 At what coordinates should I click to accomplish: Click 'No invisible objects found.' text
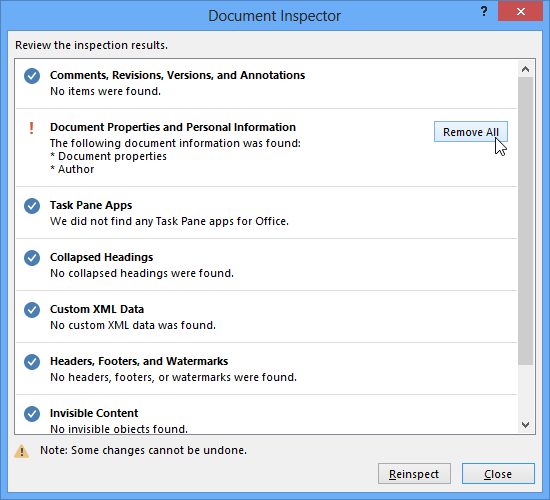click(x=119, y=429)
